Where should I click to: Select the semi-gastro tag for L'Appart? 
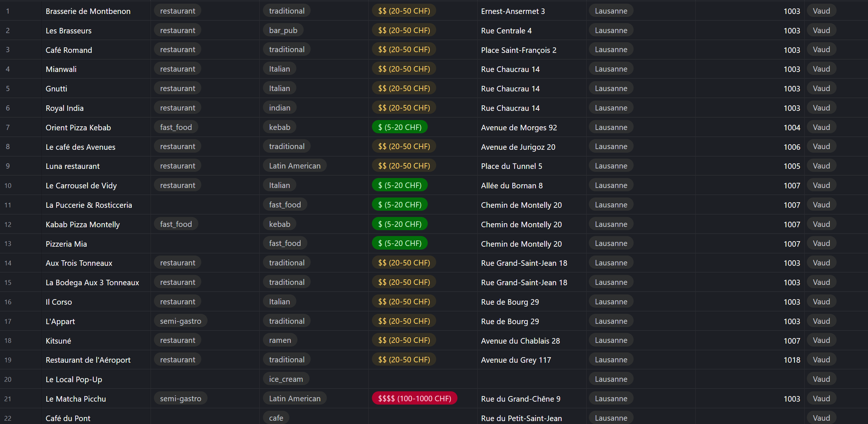coord(180,321)
